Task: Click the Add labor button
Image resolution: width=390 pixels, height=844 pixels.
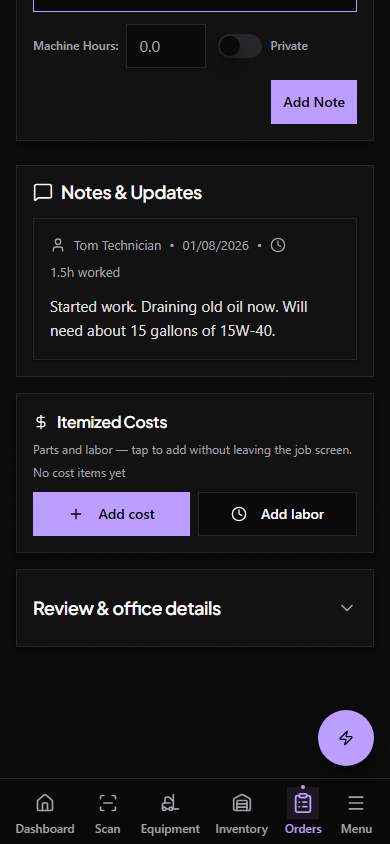Action: (x=278, y=514)
